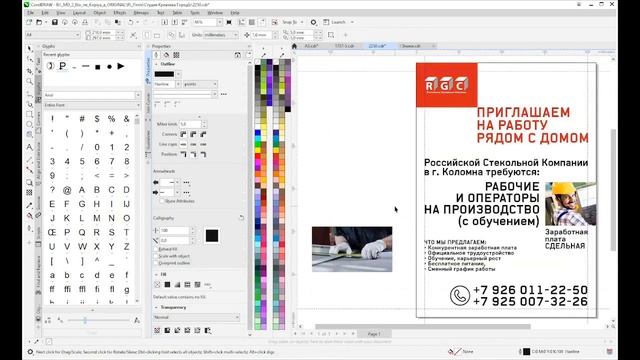Click the black calligraphy nib preview square
The width and height of the screenshot is (640, 360).
(212, 236)
